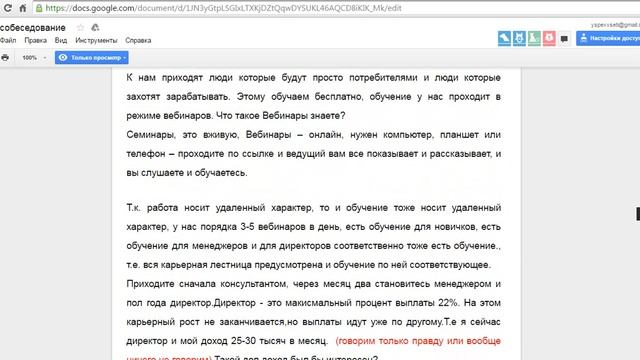
Task: Click the text 'Что такое Вебинары знаете?'
Action: click(x=280, y=116)
